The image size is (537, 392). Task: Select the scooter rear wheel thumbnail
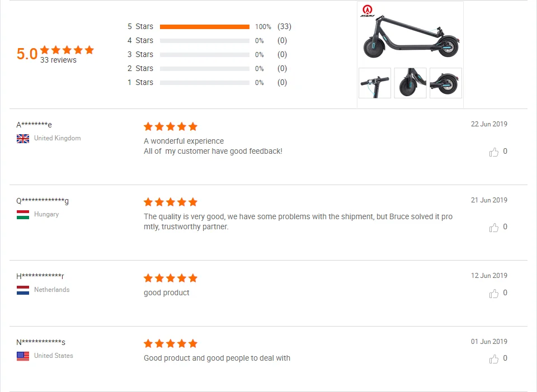point(446,83)
